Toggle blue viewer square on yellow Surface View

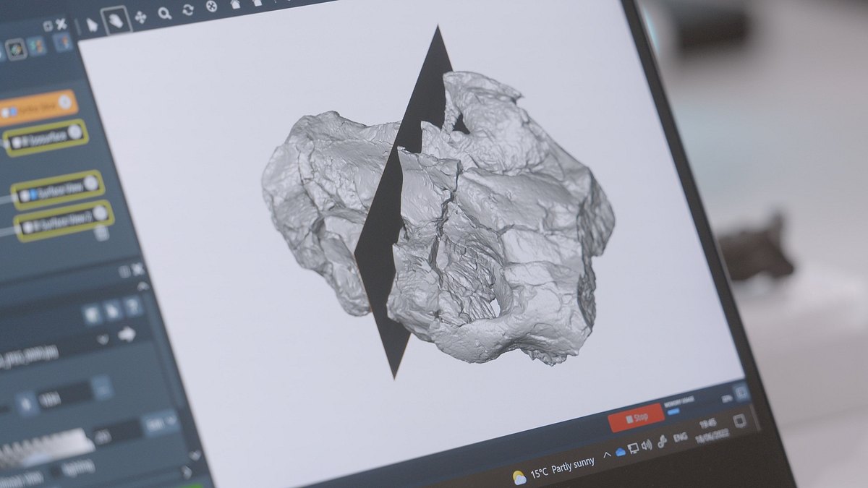point(33,195)
